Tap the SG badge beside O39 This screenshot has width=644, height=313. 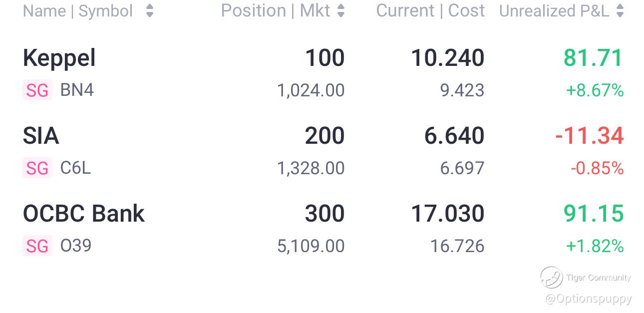pos(37,247)
